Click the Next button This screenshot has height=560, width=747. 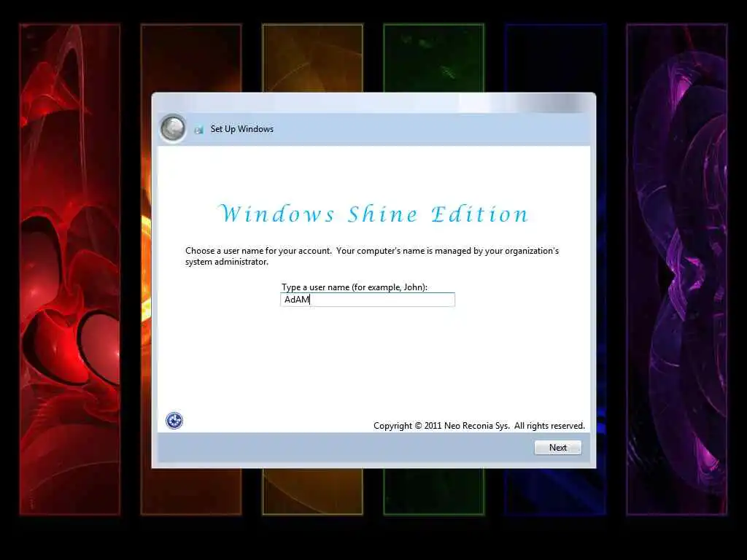click(x=558, y=448)
